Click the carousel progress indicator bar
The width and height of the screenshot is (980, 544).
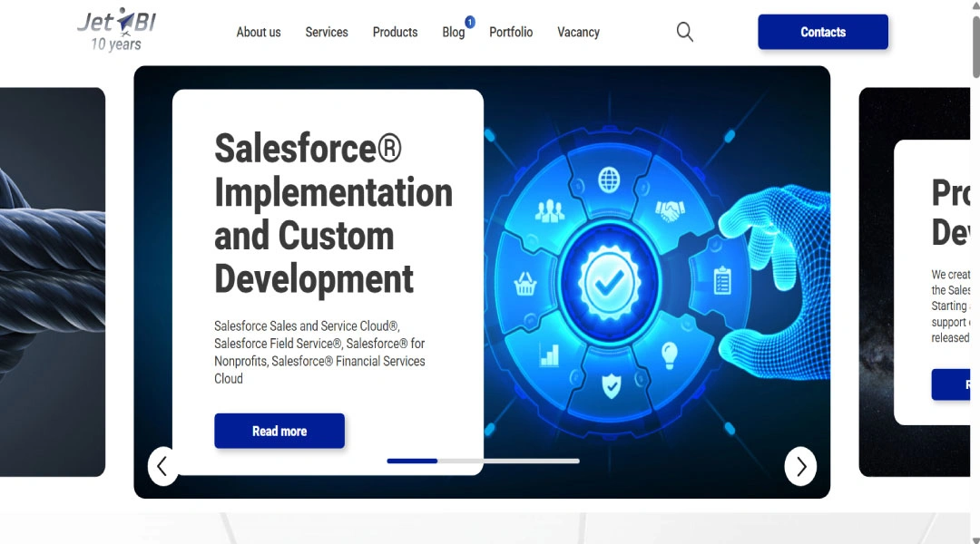point(483,461)
